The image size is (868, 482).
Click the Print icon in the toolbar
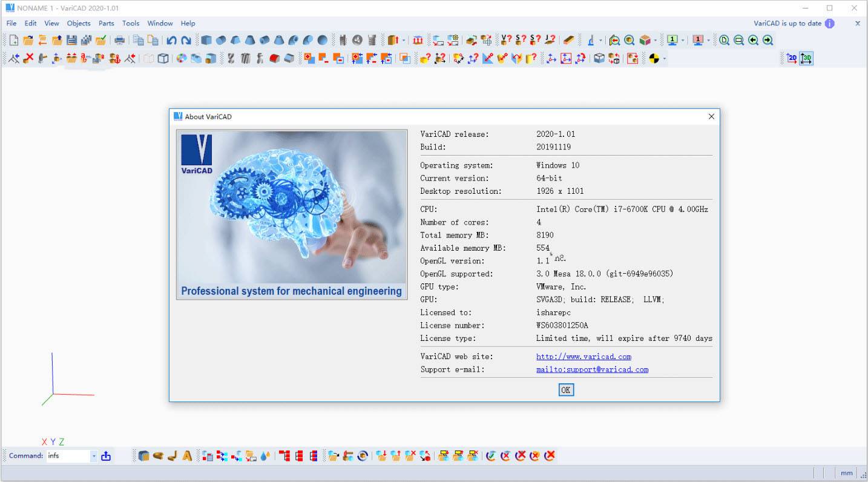pos(119,40)
